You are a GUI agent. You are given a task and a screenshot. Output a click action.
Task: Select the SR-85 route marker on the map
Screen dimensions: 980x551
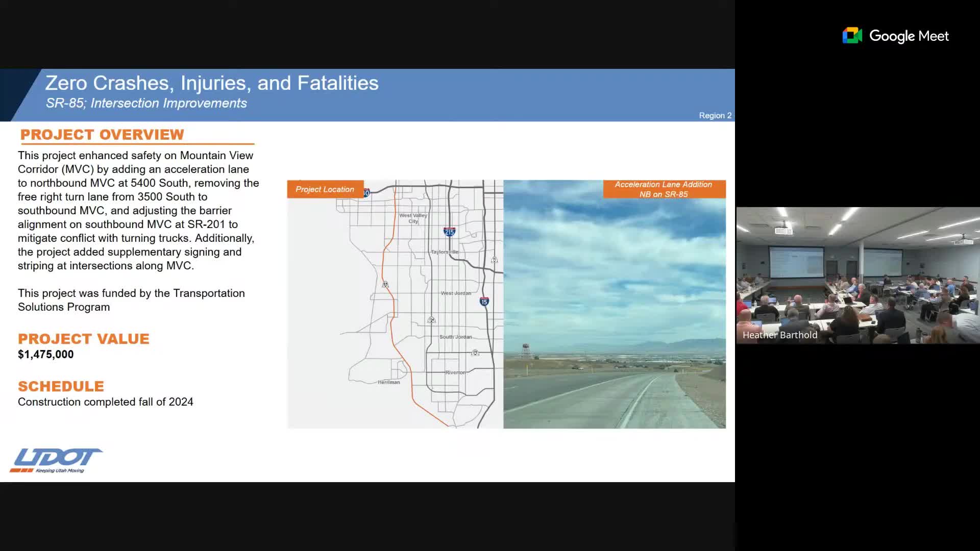[x=385, y=285]
